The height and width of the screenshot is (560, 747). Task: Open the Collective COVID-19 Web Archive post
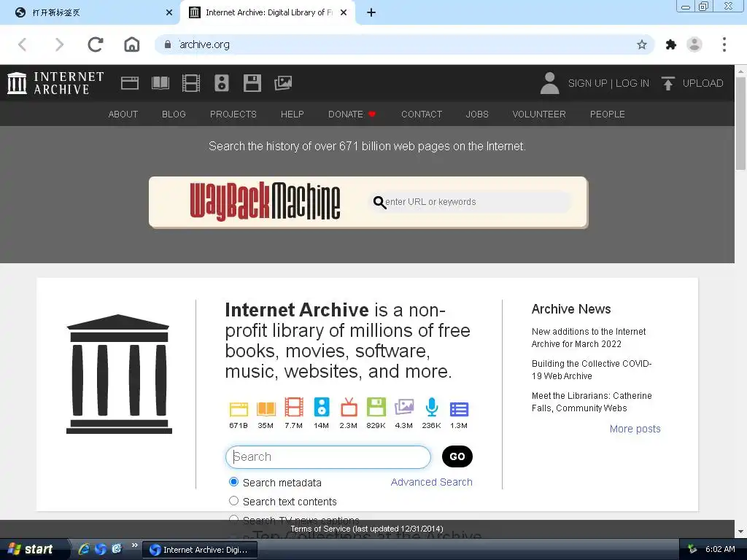592,370
